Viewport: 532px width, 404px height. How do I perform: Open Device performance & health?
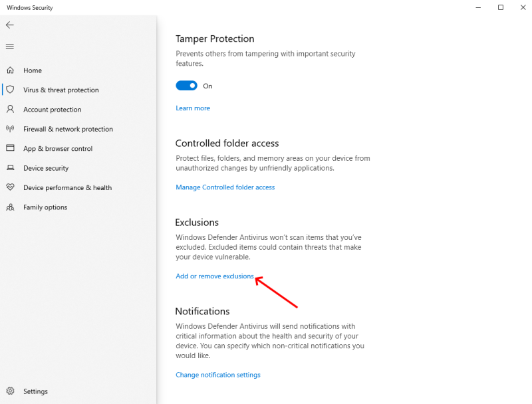pos(68,188)
